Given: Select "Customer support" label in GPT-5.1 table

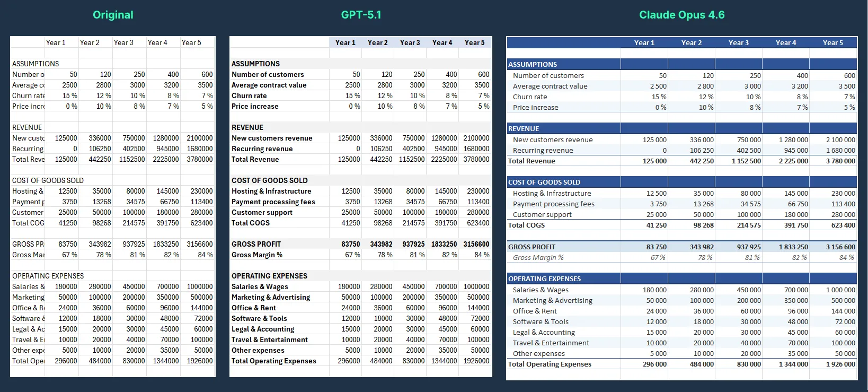Looking at the screenshot, I should (262, 212).
